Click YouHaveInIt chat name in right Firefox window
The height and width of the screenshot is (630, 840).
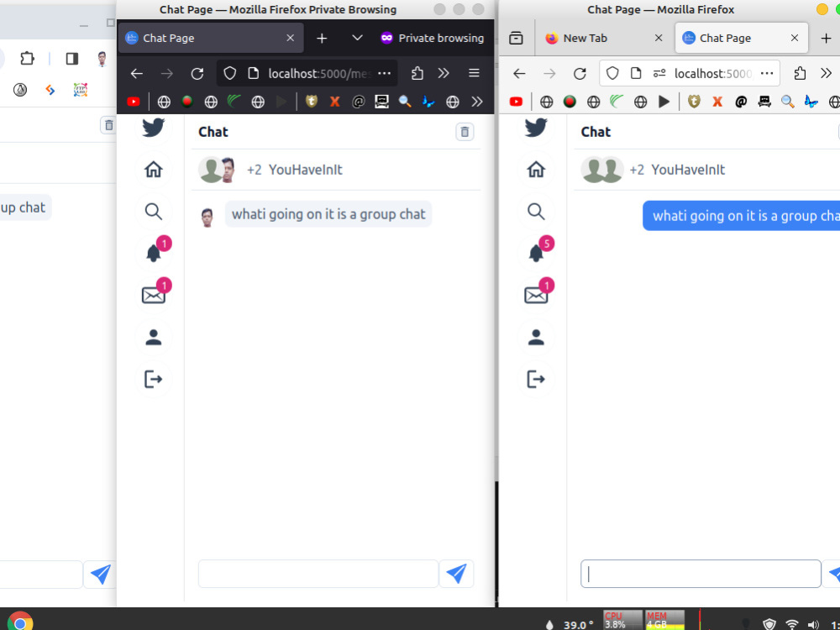688,170
